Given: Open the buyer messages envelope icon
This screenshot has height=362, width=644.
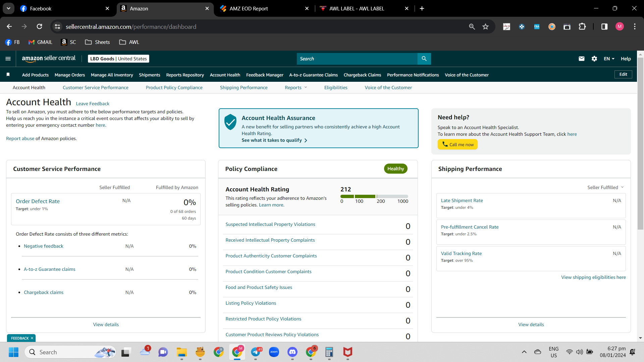Looking at the screenshot, I should pos(582,59).
